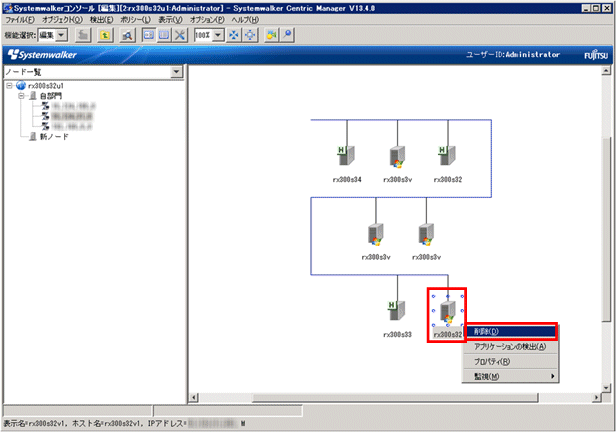Open the ノード一覧 dropdown
The height and width of the screenshot is (432, 616).
click(176, 72)
